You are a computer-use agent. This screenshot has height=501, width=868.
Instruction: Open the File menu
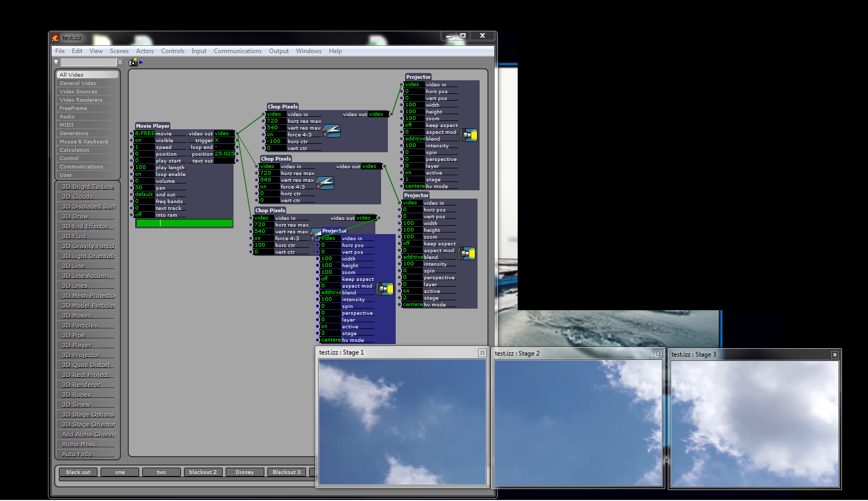point(60,51)
